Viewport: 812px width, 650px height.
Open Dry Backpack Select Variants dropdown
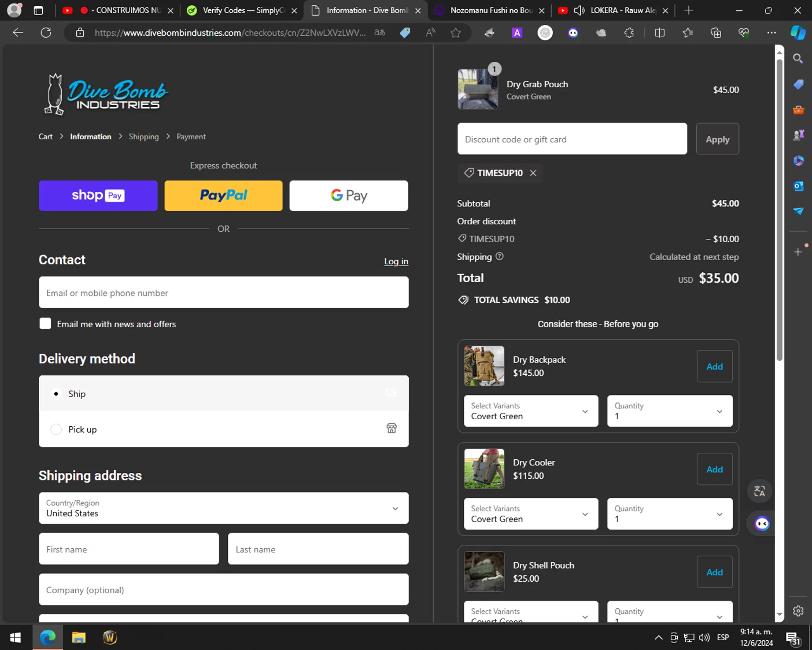click(531, 411)
